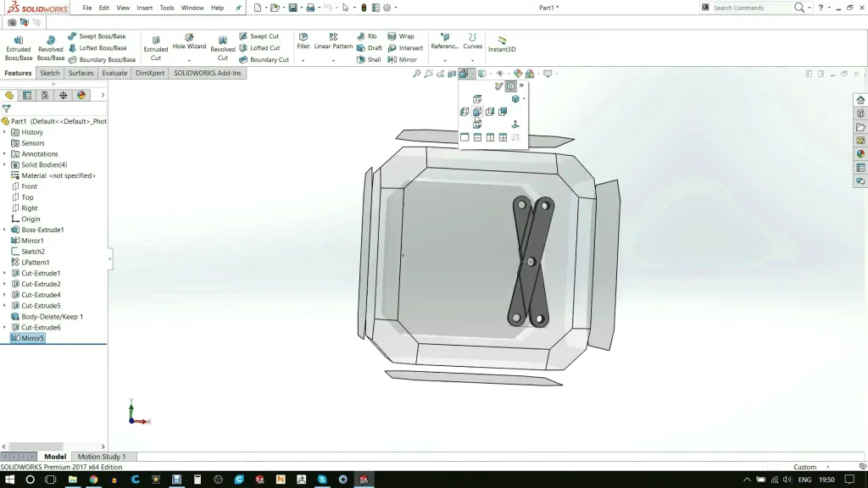Select the Top view orientation cube

pyautogui.click(x=477, y=99)
